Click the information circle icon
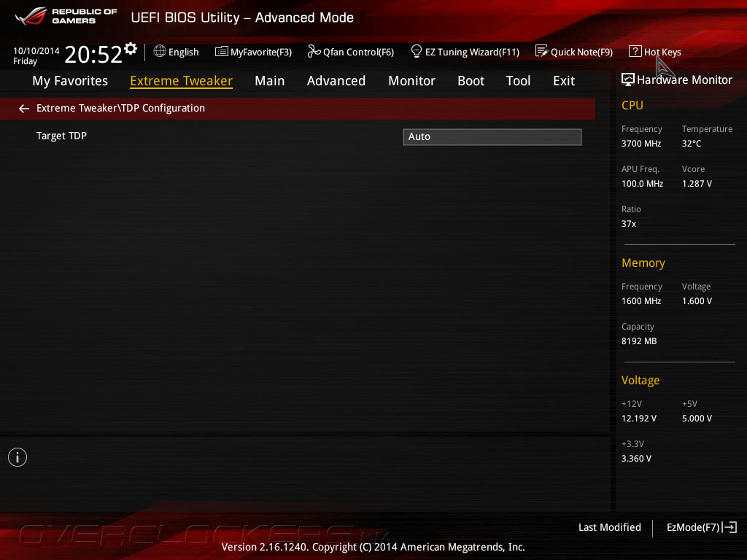Screen dimensions: 747x560 pyautogui.click(x=18, y=457)
